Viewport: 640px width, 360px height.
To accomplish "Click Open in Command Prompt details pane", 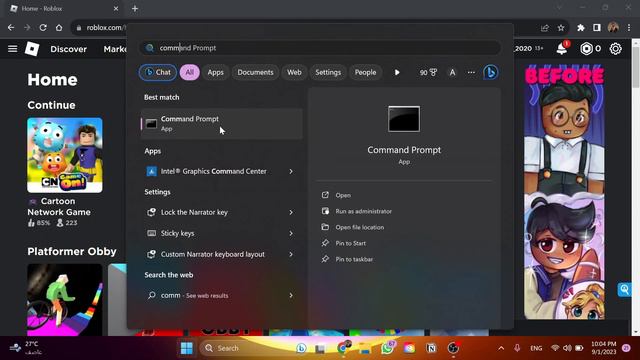I will click(x=343, y=195).
